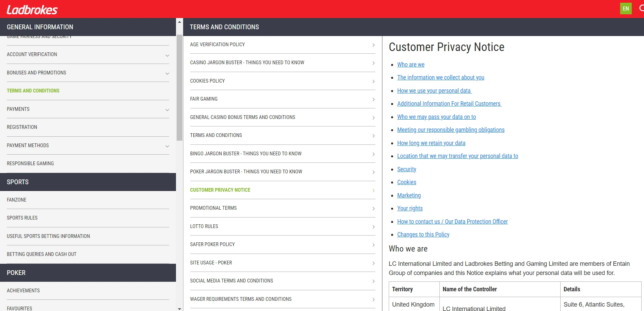
Task: Click the Ladbrokes logo
Action: pos(32,10)
